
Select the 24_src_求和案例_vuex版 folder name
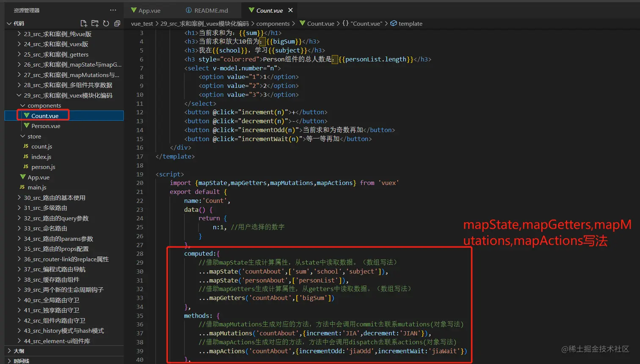56,44
